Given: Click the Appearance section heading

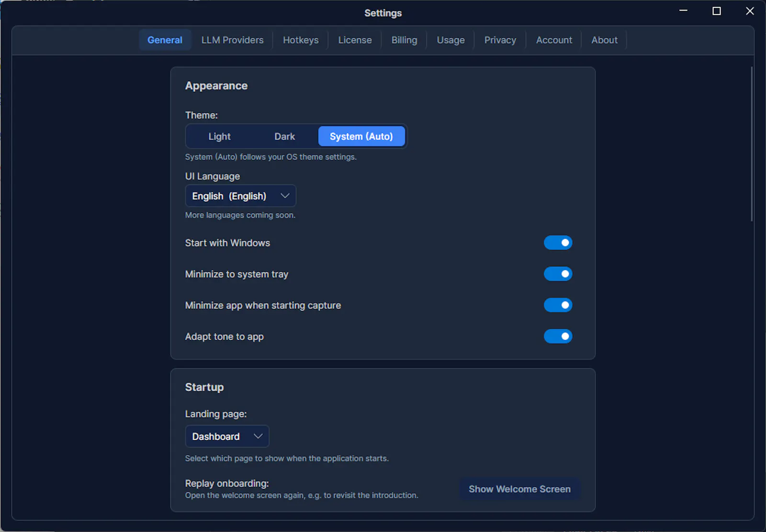Looking at the screenshot, I should pos(216,86).
